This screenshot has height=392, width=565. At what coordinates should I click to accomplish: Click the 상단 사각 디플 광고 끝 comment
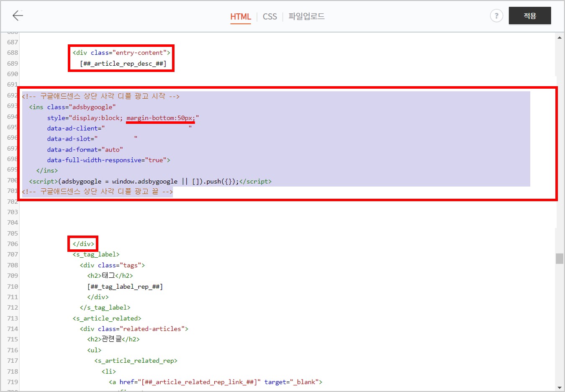tap(97, 192)
